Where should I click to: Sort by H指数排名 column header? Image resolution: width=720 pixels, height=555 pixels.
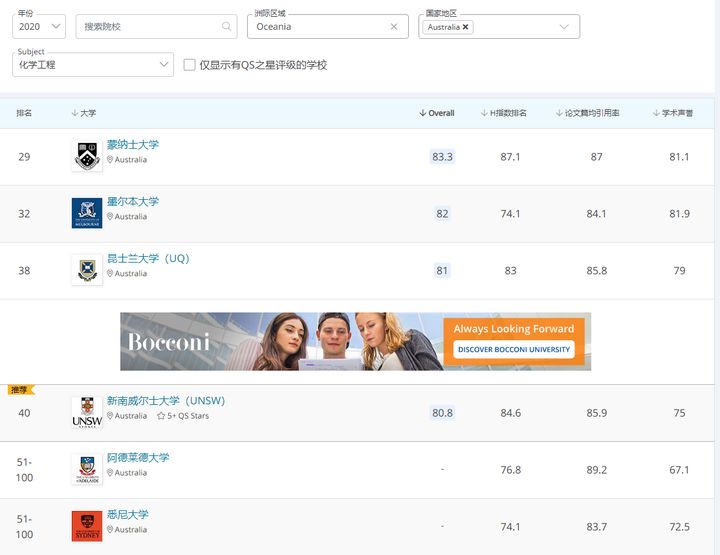[504, 113]
